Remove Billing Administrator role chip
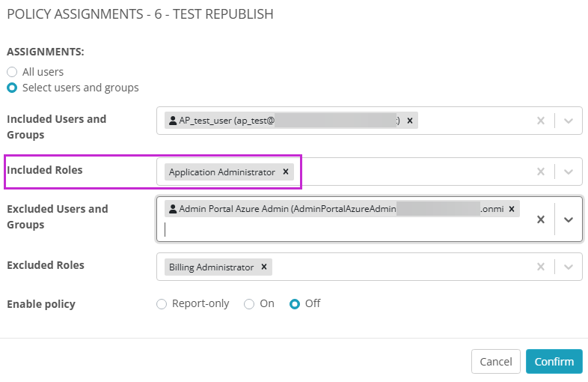Viewport: 588px width, 382px height. (263, 267)
